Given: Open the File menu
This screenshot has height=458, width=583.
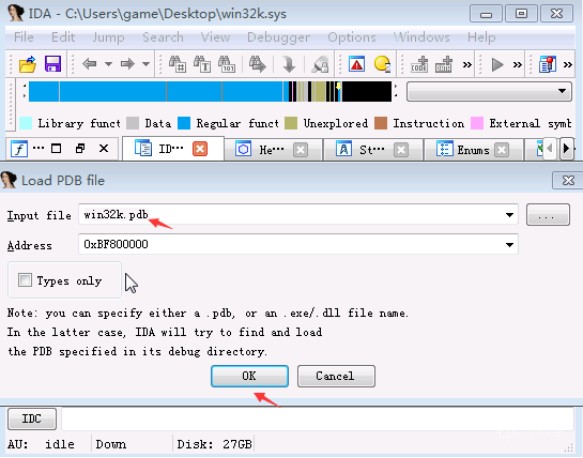Looking at the screenshot, I should 24,37.
